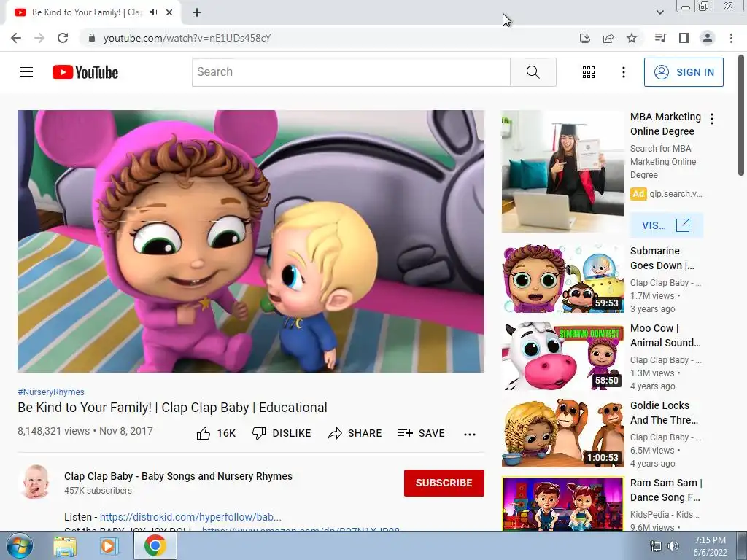This screenshot has height=560, width=747.
Task: Click the ad VIS... visit button
Action: tap(666, 225)
